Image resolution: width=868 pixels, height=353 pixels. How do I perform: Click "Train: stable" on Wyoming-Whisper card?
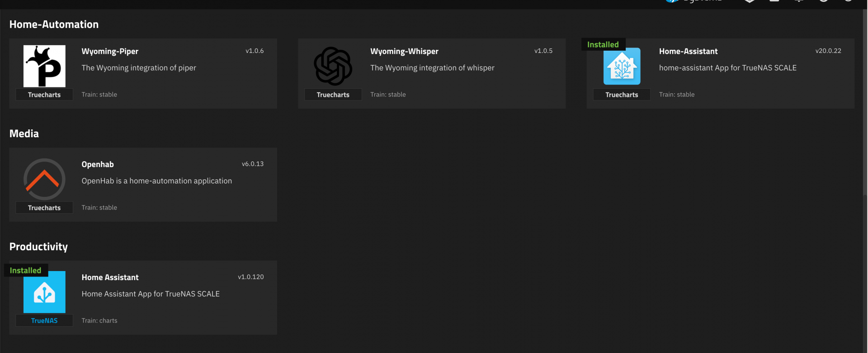coord(388,95)
